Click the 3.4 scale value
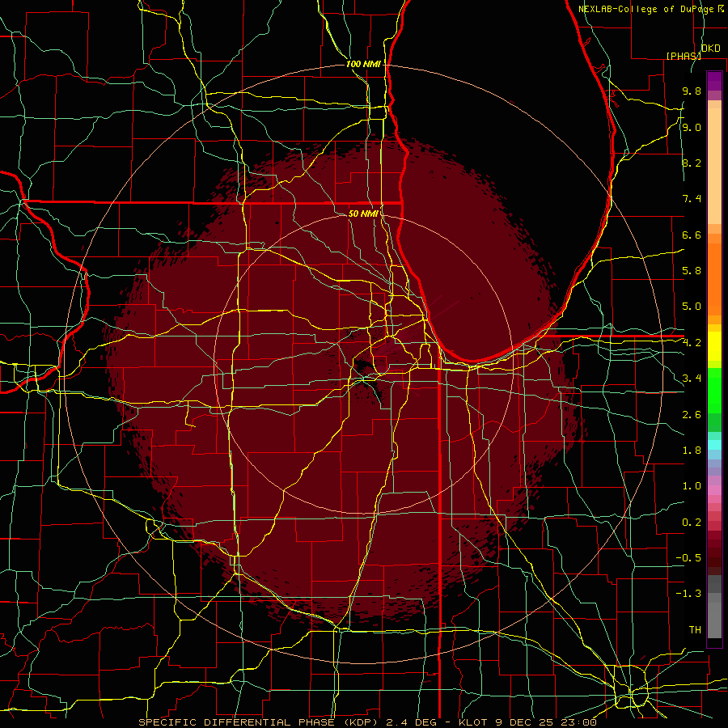The height and width of the screenshot is (728, 728). 692,379
